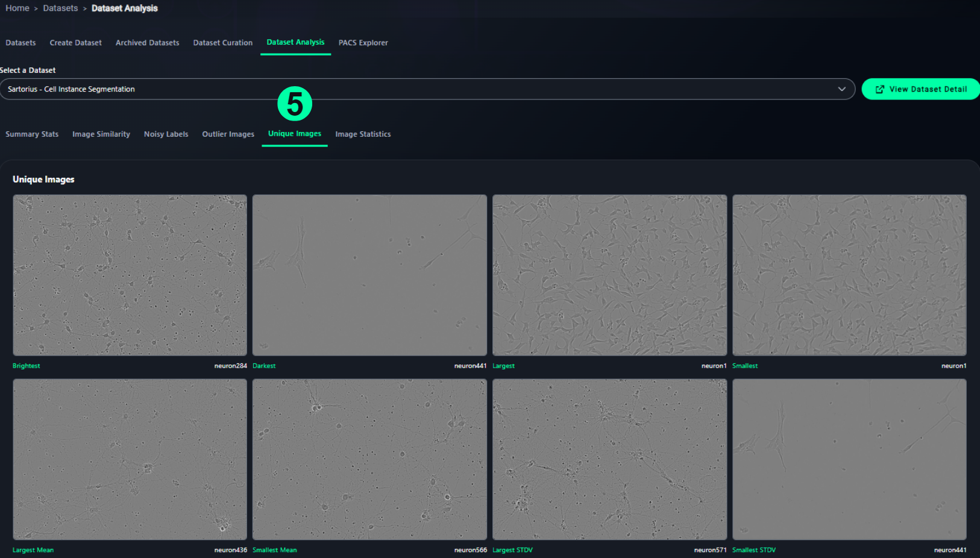Click the Select a Dataset label
The image size is (980, 558).
28,71
